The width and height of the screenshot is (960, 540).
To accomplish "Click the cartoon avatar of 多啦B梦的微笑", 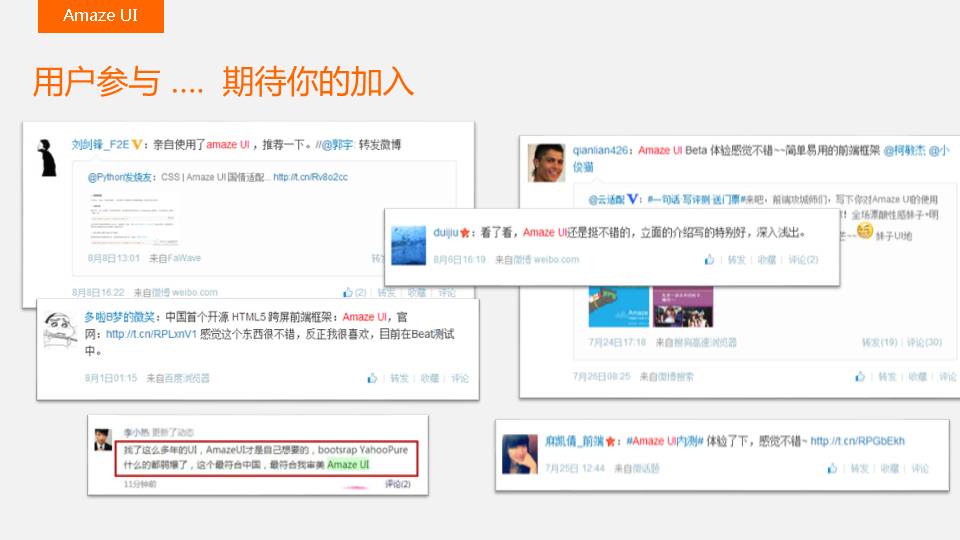I will pyautogui.click(x=60, y=330).
